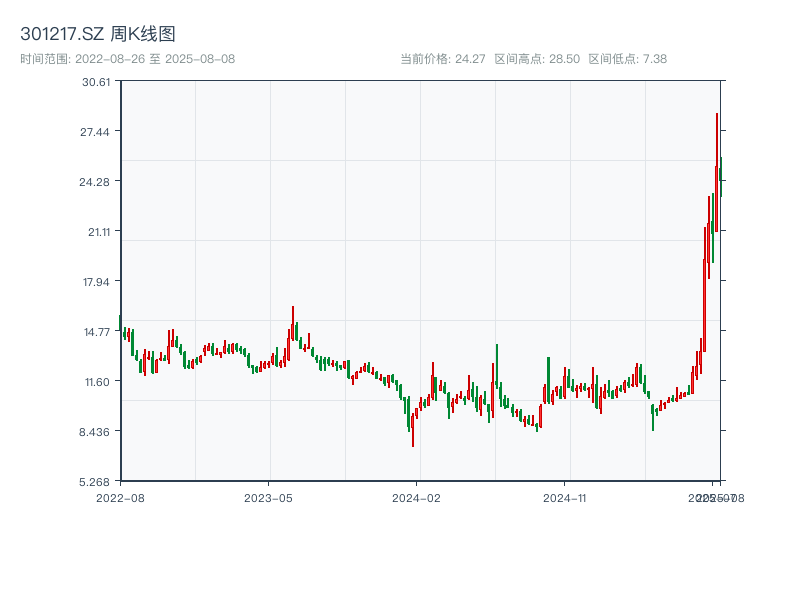Click the 2022-08 date axis label
This screenshot has height=600, width=800.
click(x=120, y=497)
